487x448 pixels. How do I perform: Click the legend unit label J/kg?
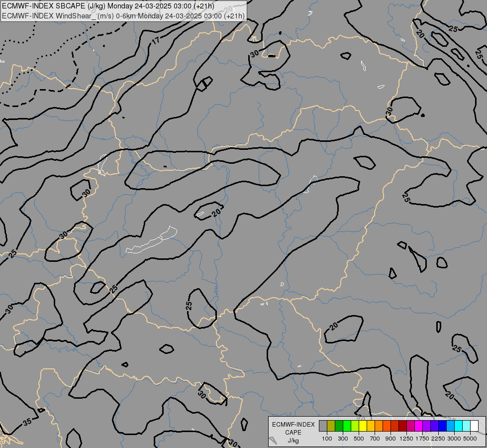[293, 441]
